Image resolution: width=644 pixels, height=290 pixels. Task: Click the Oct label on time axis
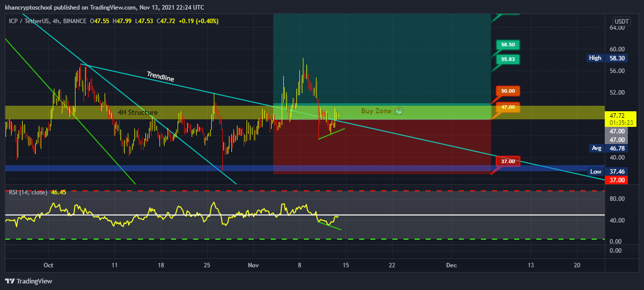(48, 265)
